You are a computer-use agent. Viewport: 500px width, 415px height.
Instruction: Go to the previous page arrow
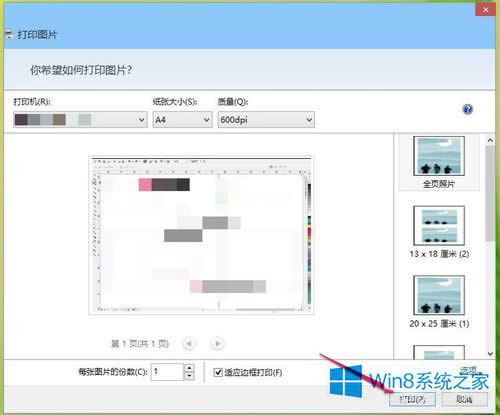click(189, 343)
